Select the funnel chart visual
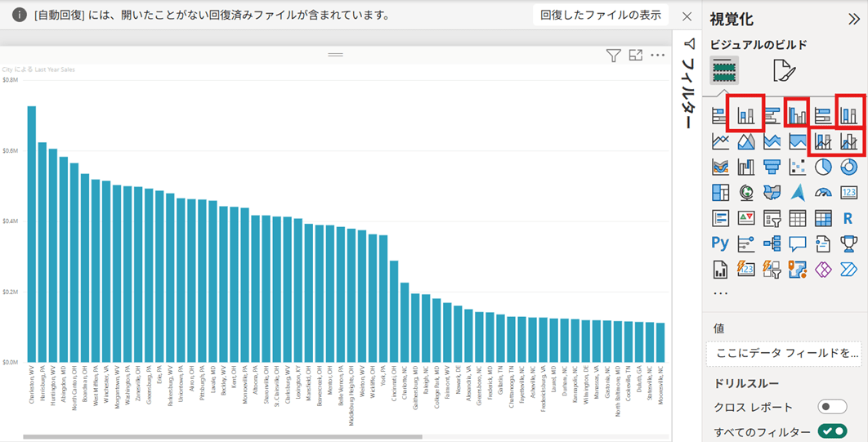This screenshot has width=868, height=442. pyautogui.click(x=772, y=167)
